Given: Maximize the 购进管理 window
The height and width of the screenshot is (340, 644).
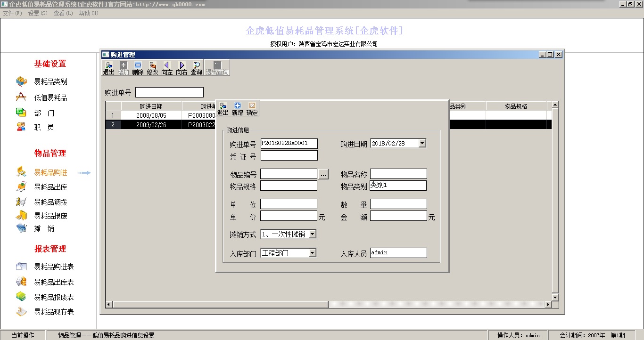Looking at the screenshot, I should 550,55.
